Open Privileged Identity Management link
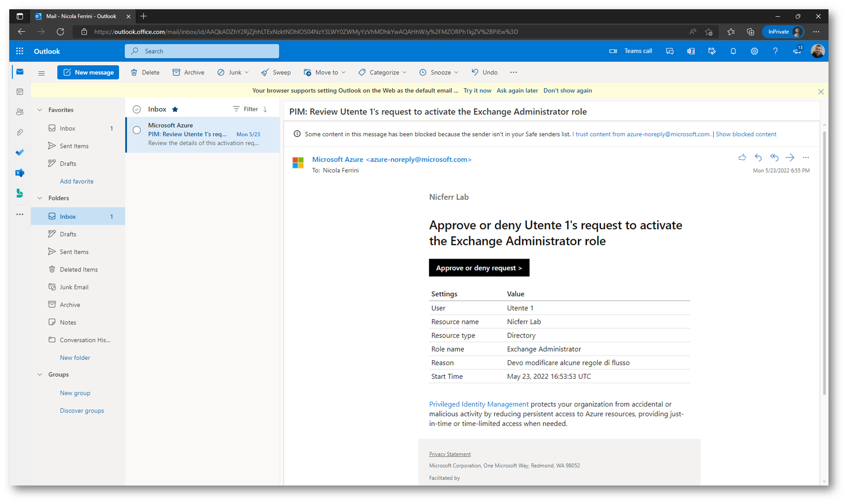Viewport: 847px width, 504px height. 479,404
